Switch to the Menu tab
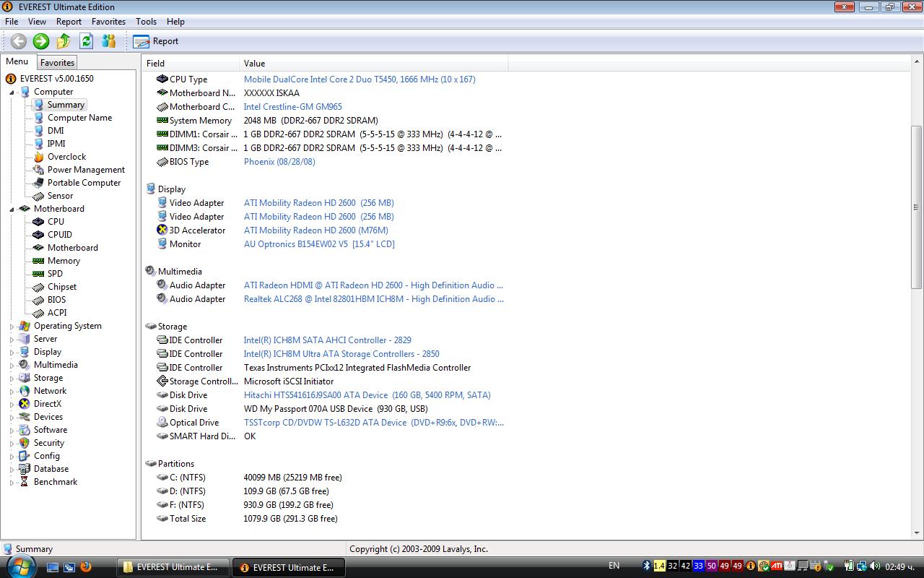The width and height of the screenshot is (924, 578). pos(17,61)
